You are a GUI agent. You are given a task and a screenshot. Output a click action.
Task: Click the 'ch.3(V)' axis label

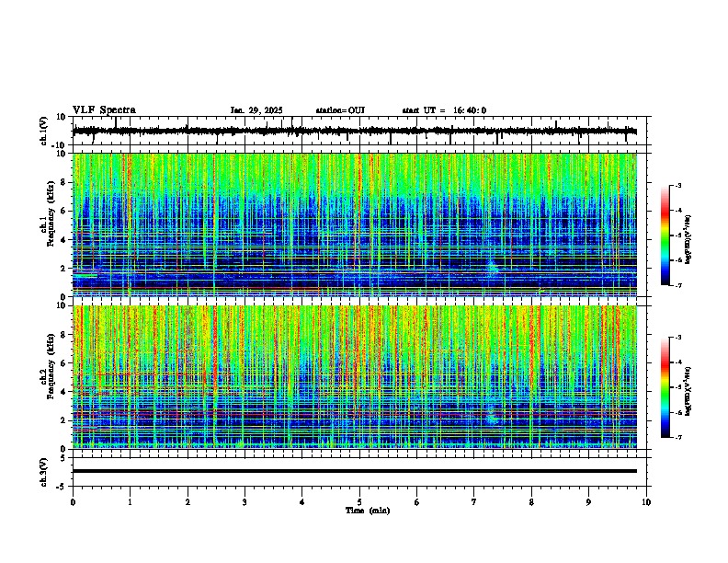(x=44, y=473)
